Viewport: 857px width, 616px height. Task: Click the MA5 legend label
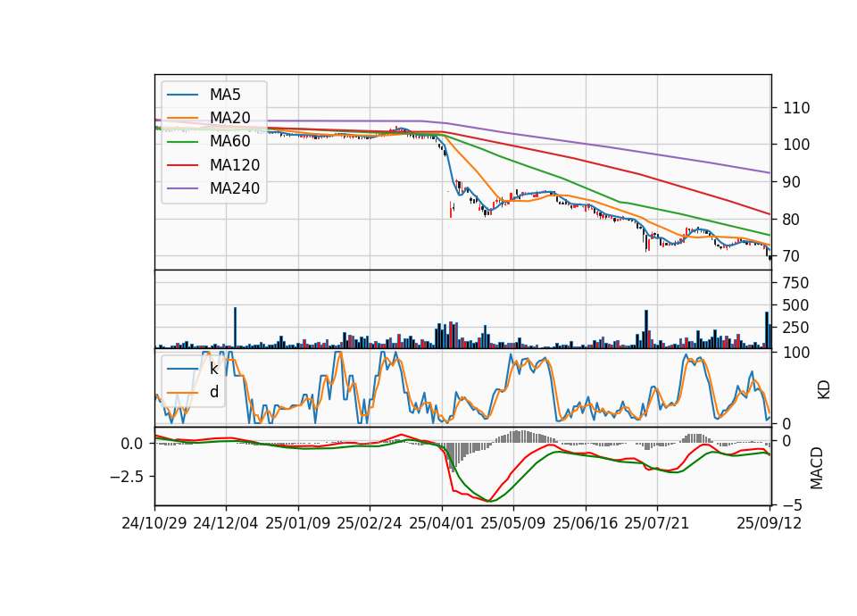tap(225, 95)
